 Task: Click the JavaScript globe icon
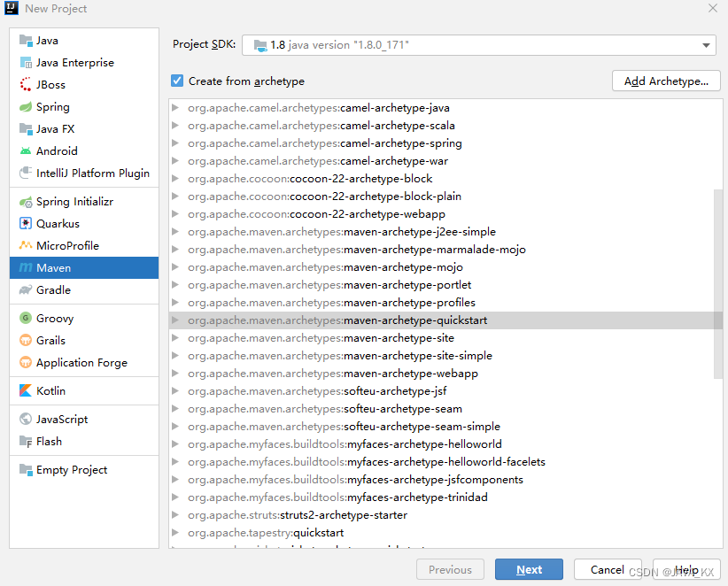[x=26, y=419]
